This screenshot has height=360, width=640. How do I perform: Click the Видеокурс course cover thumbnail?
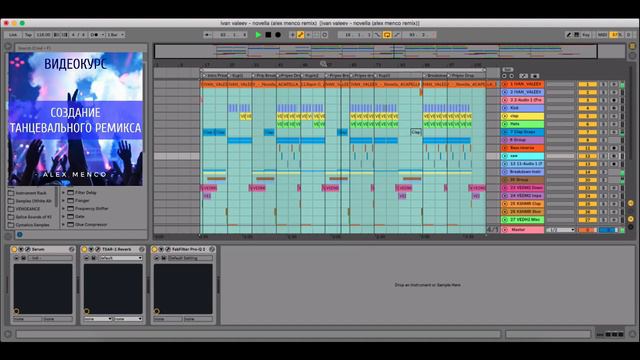coord(76,119)
